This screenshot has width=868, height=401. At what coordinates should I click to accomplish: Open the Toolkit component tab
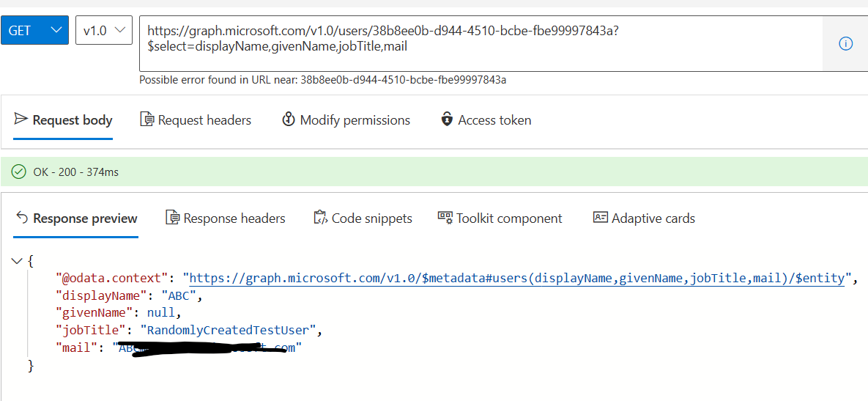pos(500,218)
